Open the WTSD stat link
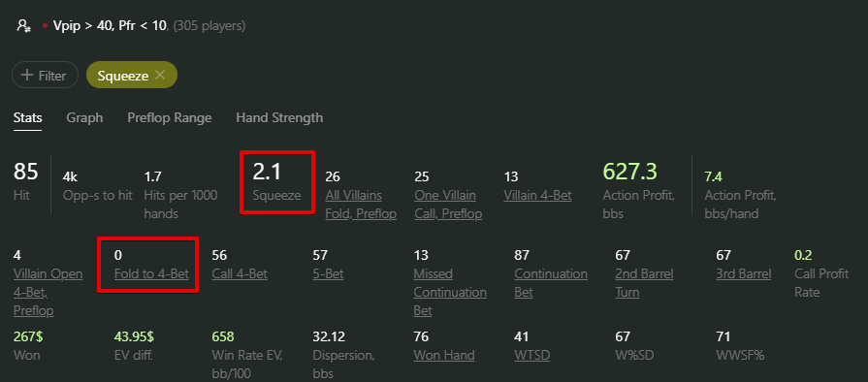Screen dimensions: 868x382 tap(532, 356)
